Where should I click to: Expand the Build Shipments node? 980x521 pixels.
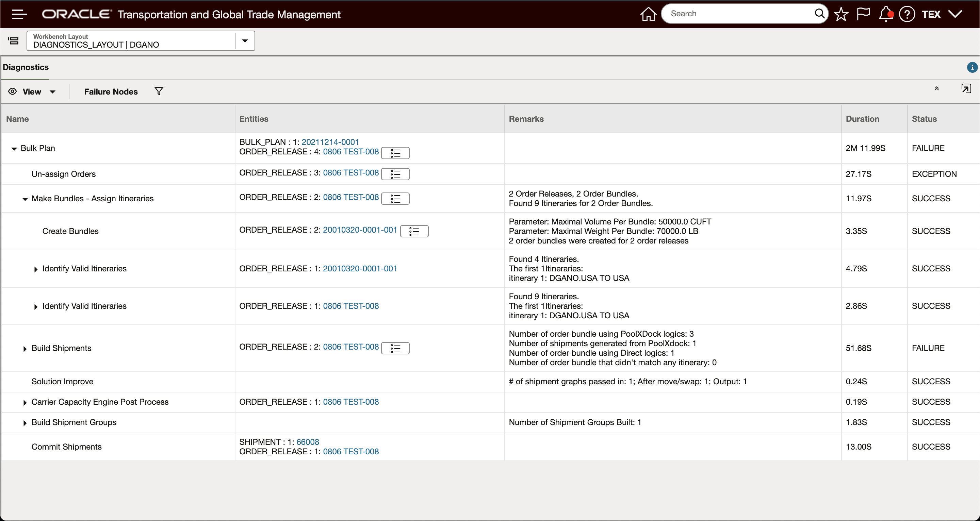point(25,349)
